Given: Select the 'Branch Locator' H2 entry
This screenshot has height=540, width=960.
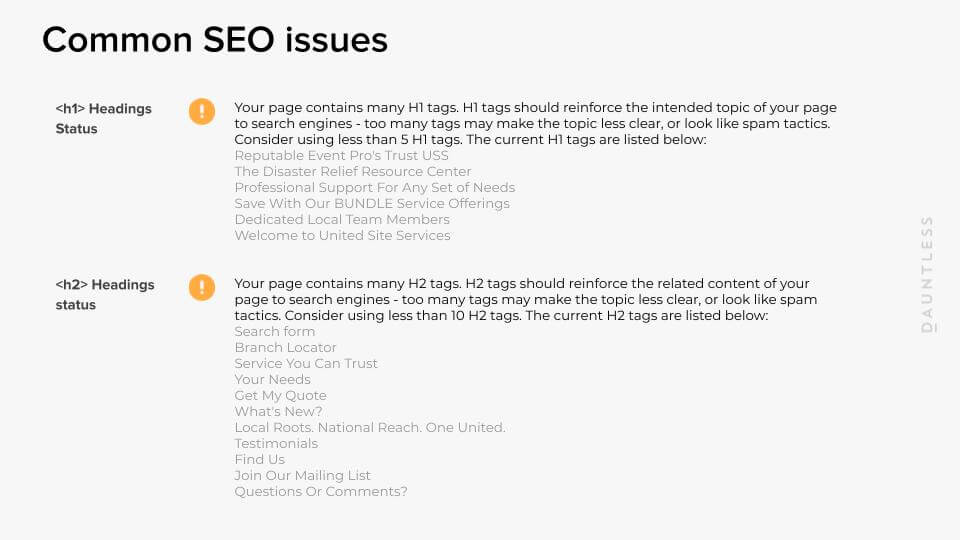Looking at the screenshot, I should coord(285,348).
